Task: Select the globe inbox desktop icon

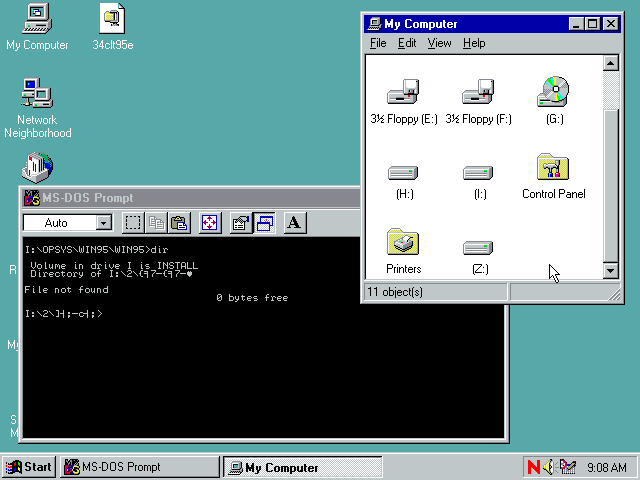Action: (37, 167)
